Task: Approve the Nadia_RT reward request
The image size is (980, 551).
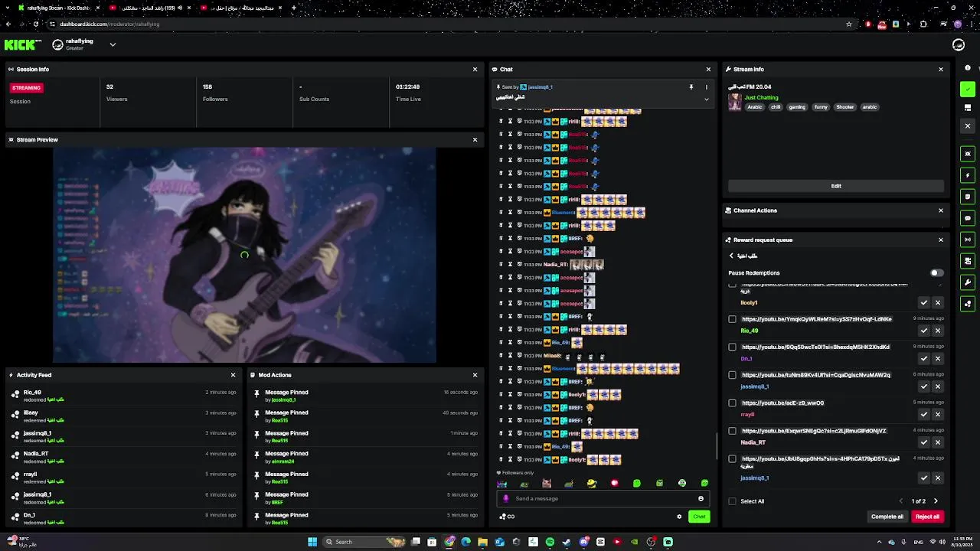Action: click(x=924, y=442)
